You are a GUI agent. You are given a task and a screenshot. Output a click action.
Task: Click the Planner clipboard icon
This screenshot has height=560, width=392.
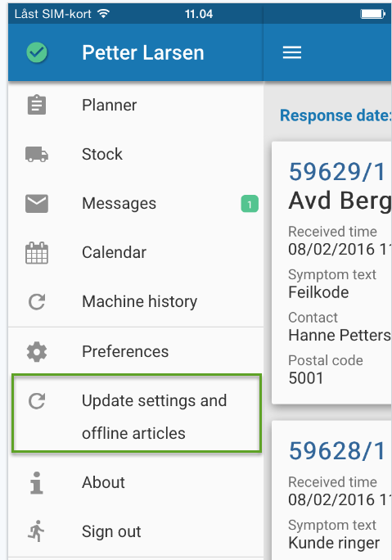pyautogui.click(x=37, y=105)
